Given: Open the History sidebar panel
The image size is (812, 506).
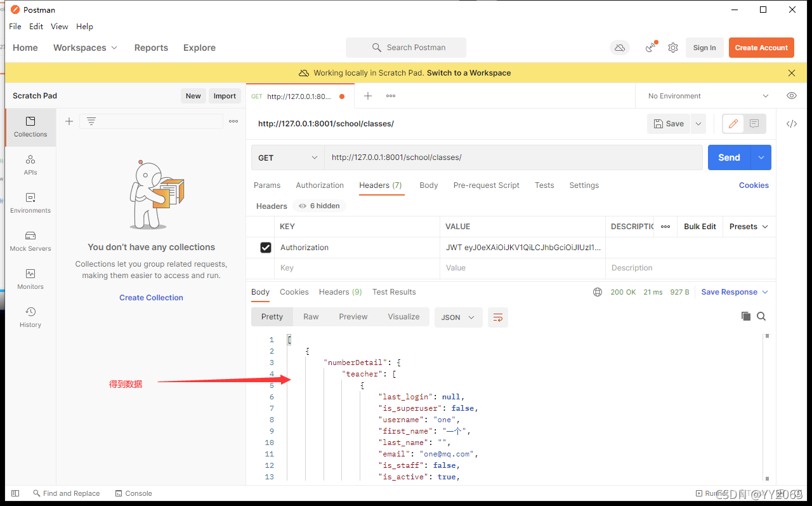Looking at the screenshot, I should point(30,317).
